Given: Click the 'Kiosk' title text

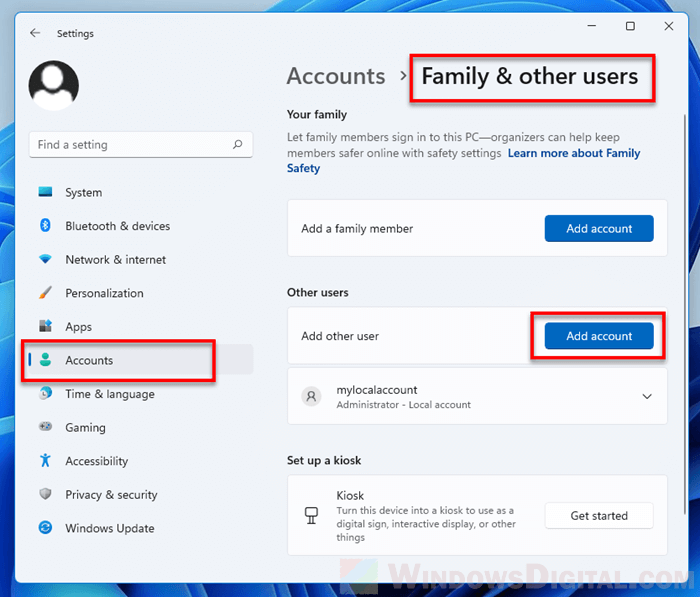Looking at the screenshot, I should (350, 496).
